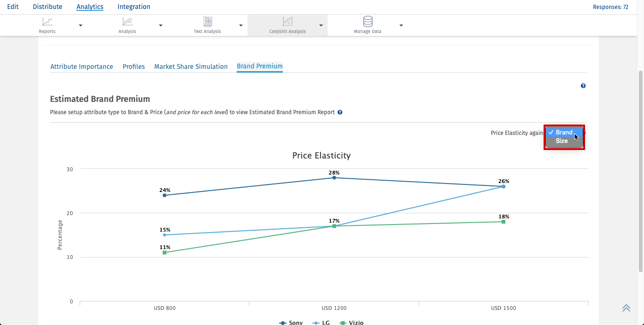Click the help icon beside Brand Premium description
This screenshot has width=644, height=325.
(340, 112)
